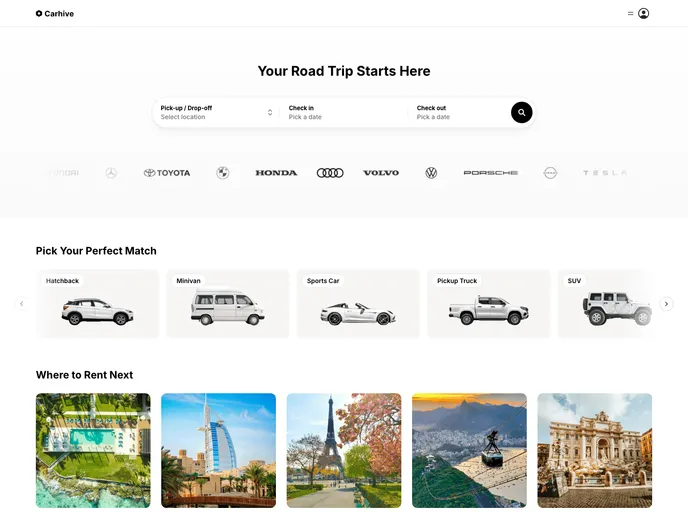Click the Volkswagen brand logo
Screen dimensions: 688x512
coord(431,173)
